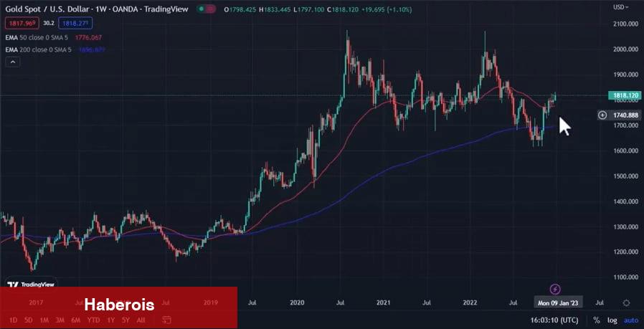The image size is (644, 329).
Task: Click the plus icon beside 1740.888
Action: point(602,115)
